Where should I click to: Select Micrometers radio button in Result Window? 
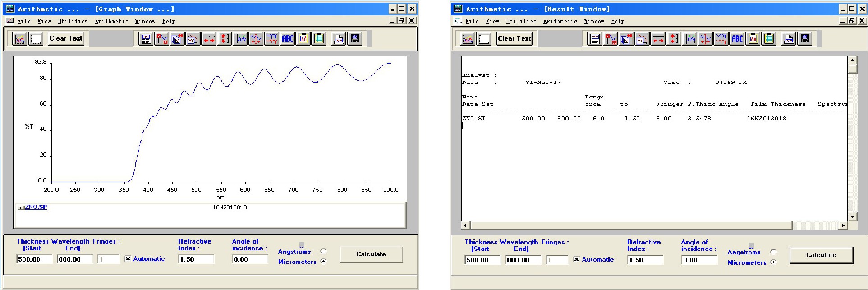[x=773, y=262]
